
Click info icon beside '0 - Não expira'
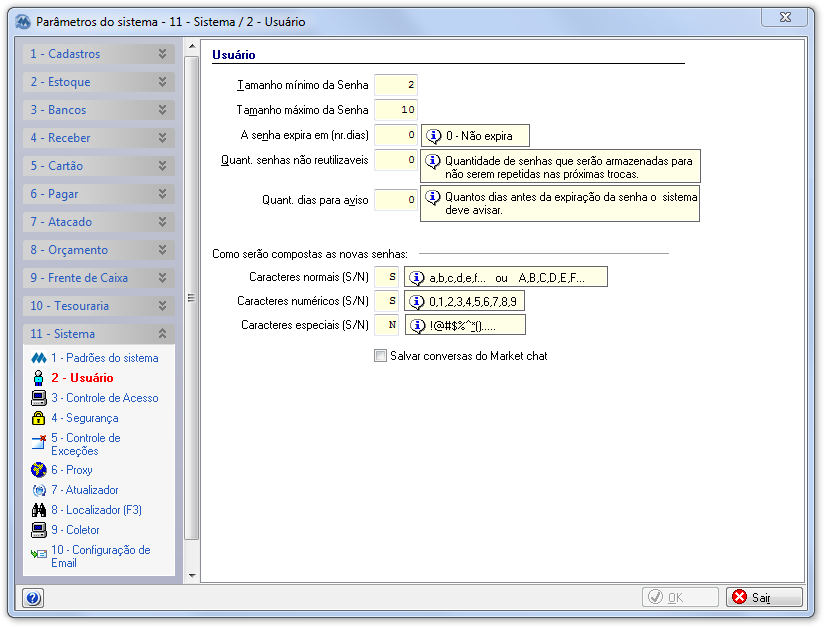pyautogui.click(x=434, y=136)
